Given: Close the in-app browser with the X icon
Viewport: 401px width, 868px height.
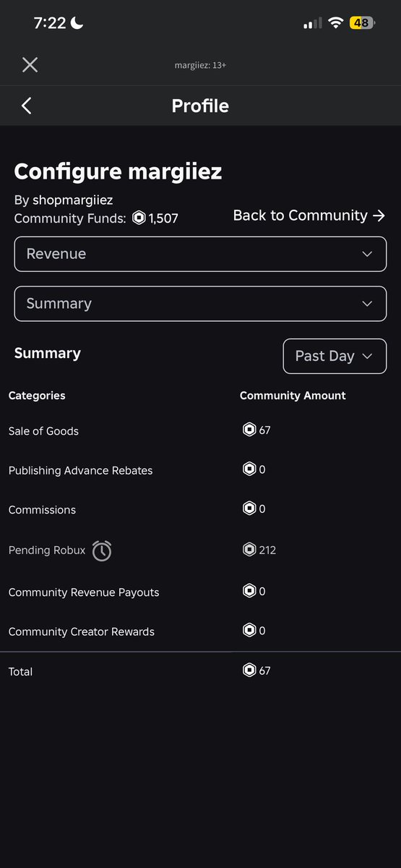Looking at the screenshot, I should click(x=30, y=65).
